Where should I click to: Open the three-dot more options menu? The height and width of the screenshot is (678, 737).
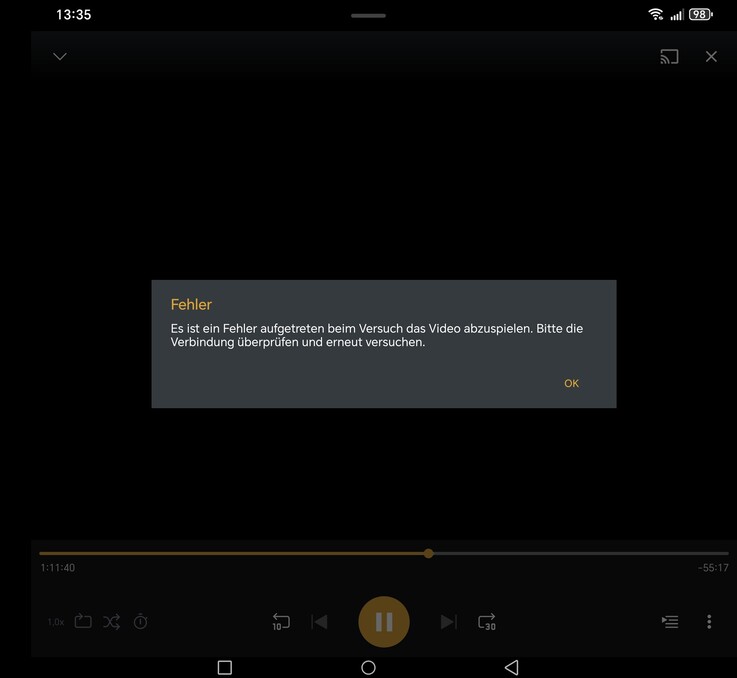click(x=709, y=622)
